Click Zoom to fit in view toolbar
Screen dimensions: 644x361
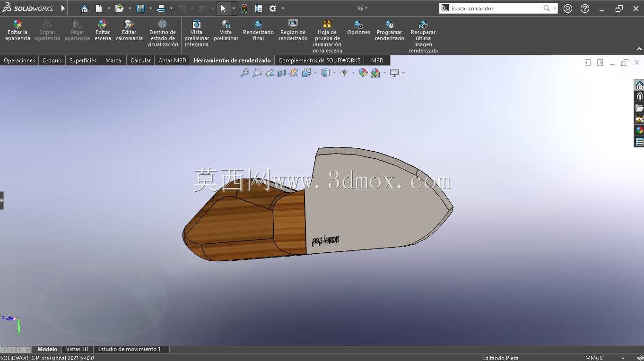(x=245, y=73)
